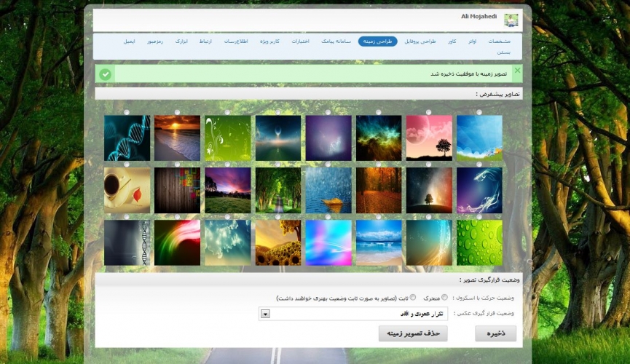The height and width of the screenshot is (364, 630).
Task: Open the رمزعبور tab
Action: point(154,41)
